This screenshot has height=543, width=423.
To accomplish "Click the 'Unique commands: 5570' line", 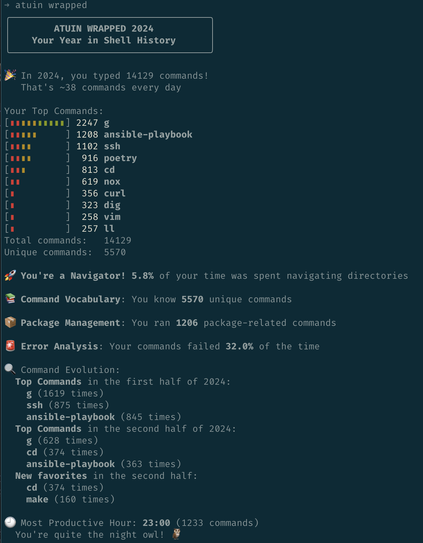I will [65, 252].
